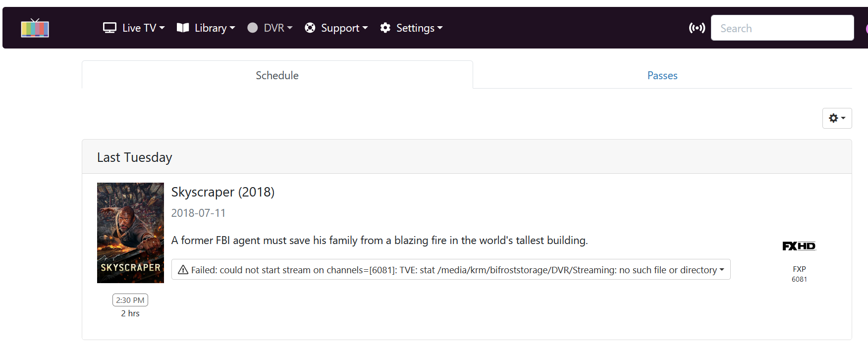
Task: Open the schedule gear options dropdown
Action: coord(837,118)
